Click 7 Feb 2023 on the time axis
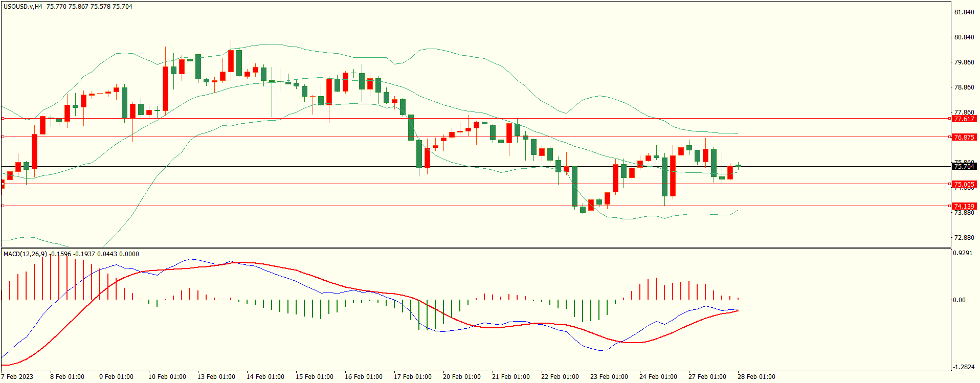 (x=17, y=377)
